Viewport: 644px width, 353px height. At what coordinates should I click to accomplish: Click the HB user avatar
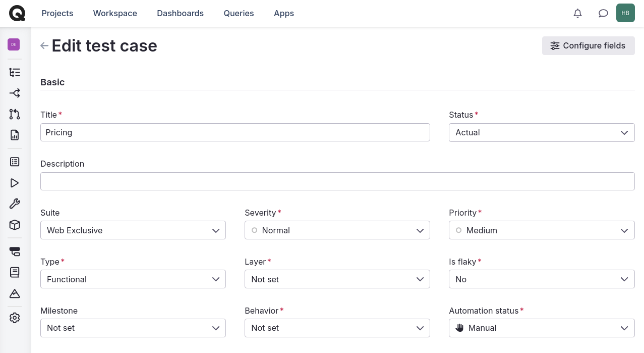[625, 13]
